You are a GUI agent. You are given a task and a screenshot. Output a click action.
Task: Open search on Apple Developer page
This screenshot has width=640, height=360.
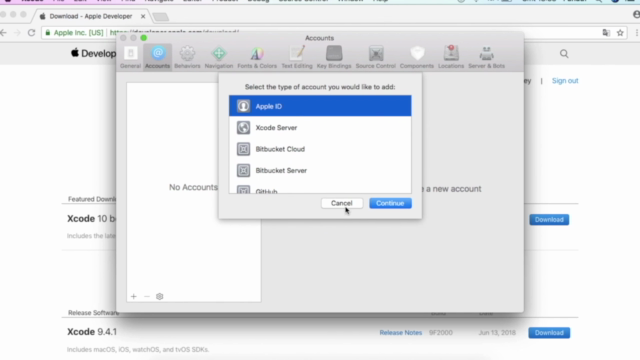(564, 54)
